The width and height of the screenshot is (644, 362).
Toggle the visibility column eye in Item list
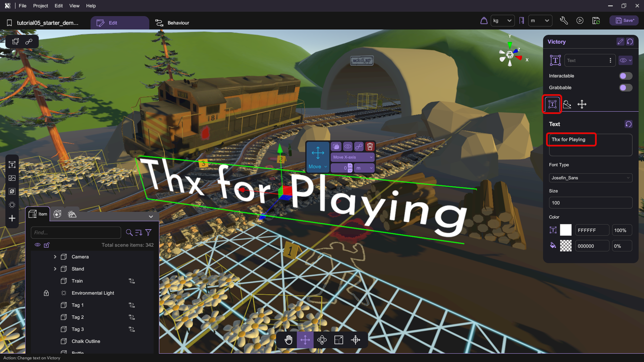click(38, 245)
